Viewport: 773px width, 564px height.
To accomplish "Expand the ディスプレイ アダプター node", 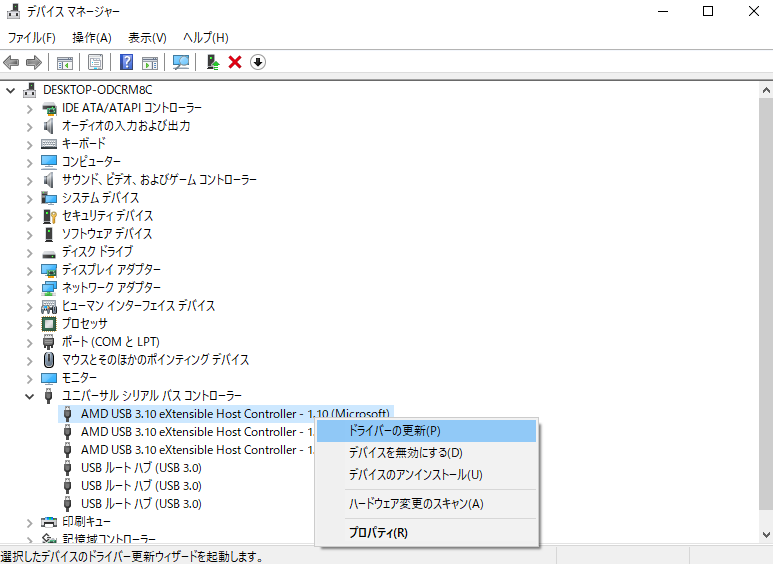I will coord(30,270).
